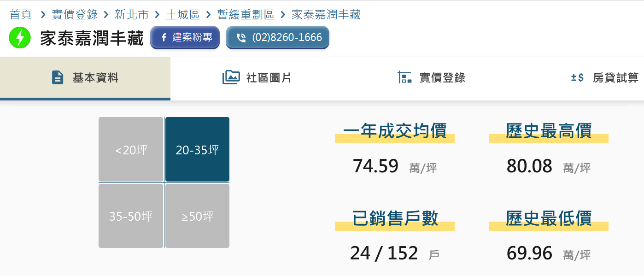Open the 暫緩重劃區 breadcrumb link
Image resolution: width=644 pixels, height=276 pixels.
(246, 15)
